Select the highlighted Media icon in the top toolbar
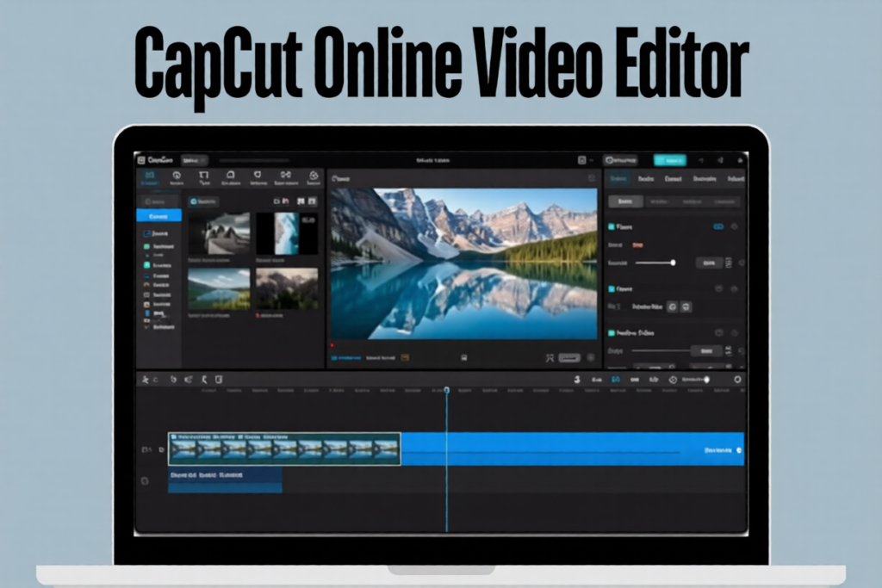This screenshot has width=882, height=588. click(150, 177)
